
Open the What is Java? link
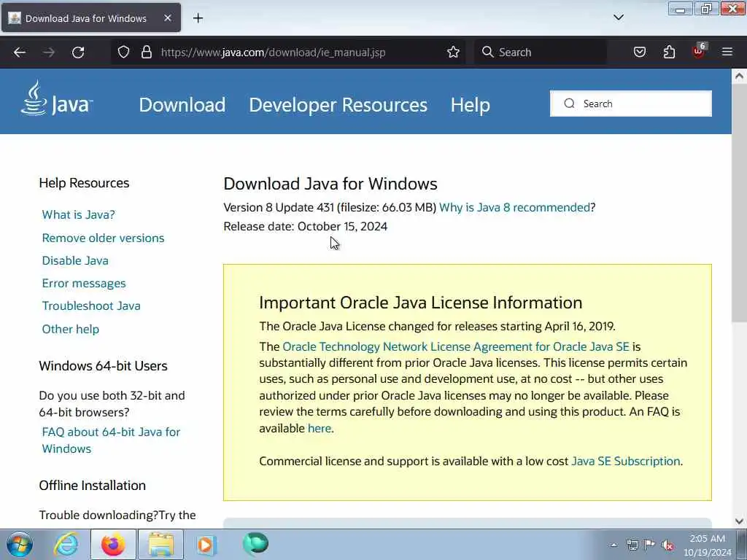78,215
